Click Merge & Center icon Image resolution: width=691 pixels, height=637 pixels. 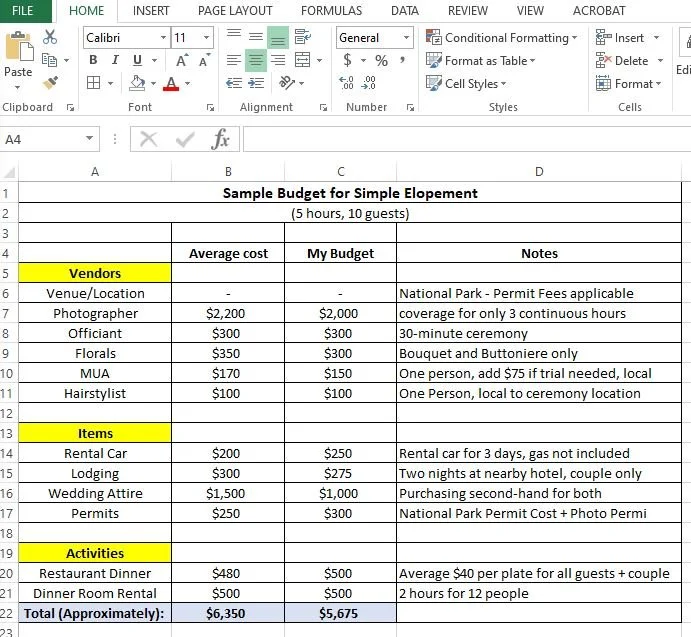click(302, 60)
